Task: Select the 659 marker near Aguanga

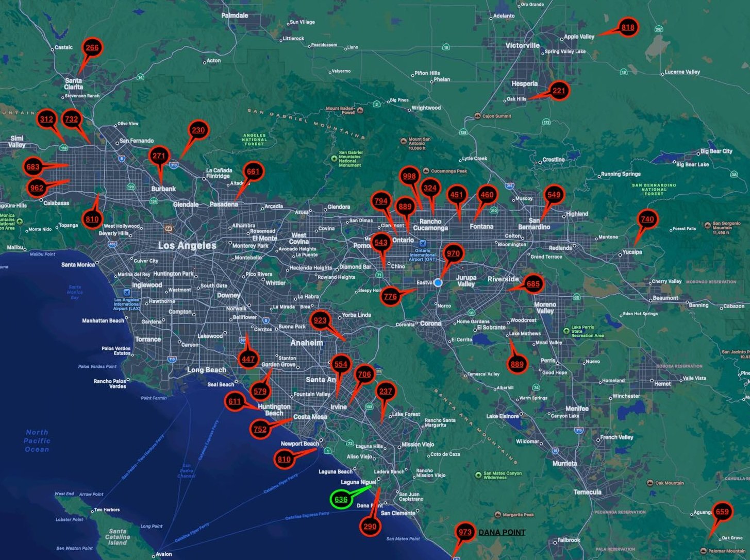Action: (722, 512)
